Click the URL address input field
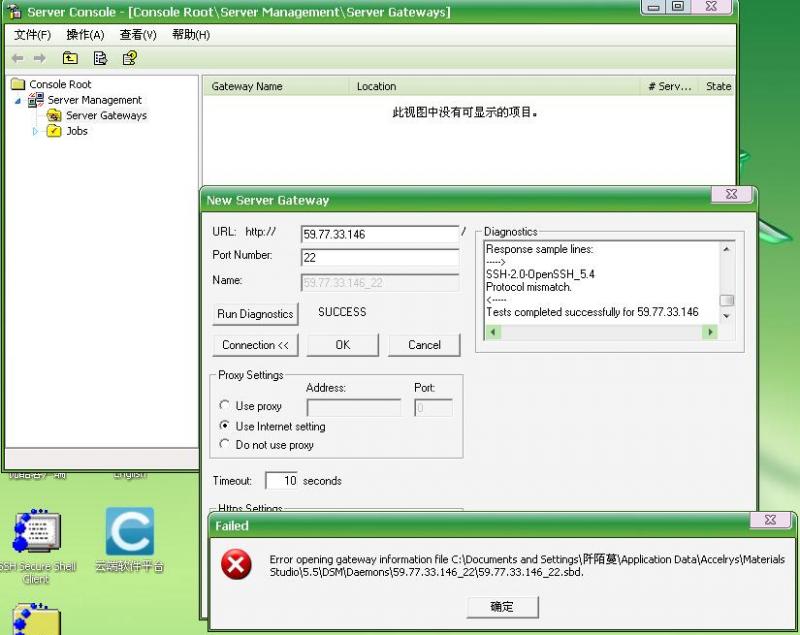Viewport: 800px width, 635px height. [380, 234]
